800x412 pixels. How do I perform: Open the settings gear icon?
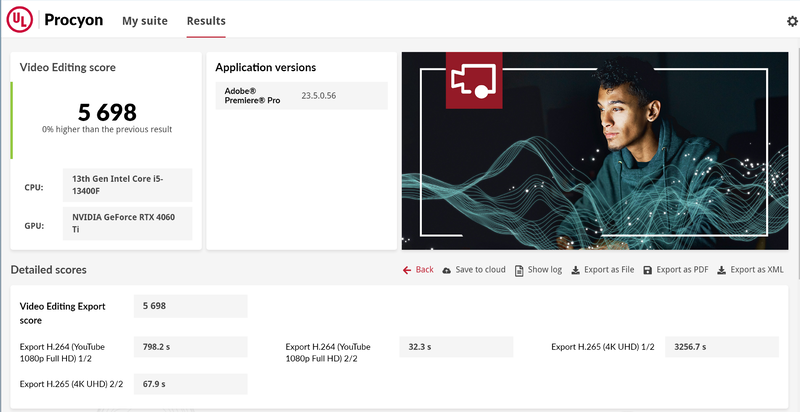point(792,21)
